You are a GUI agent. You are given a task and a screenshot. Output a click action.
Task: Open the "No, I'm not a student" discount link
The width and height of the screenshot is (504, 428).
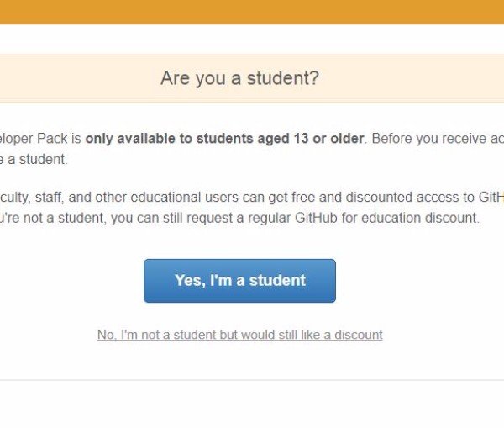click(x=239, y=335)
